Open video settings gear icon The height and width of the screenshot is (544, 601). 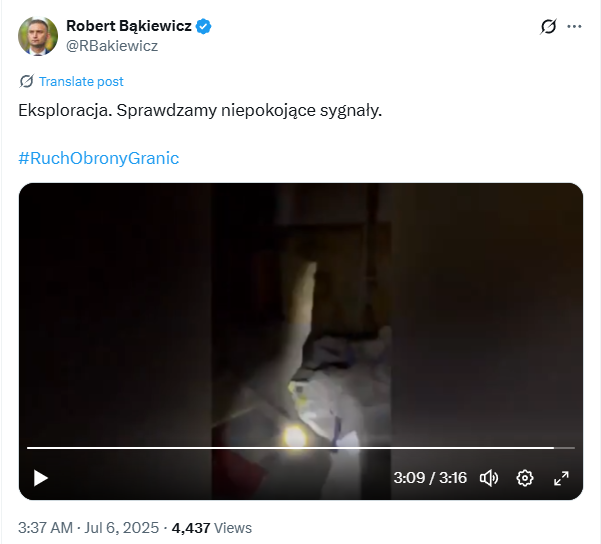coord(525,478)
